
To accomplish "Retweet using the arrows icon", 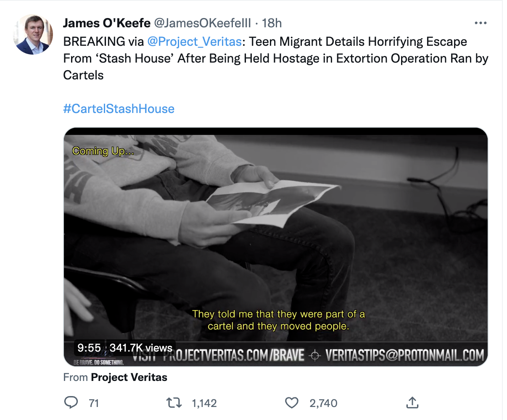I will 174,403.
